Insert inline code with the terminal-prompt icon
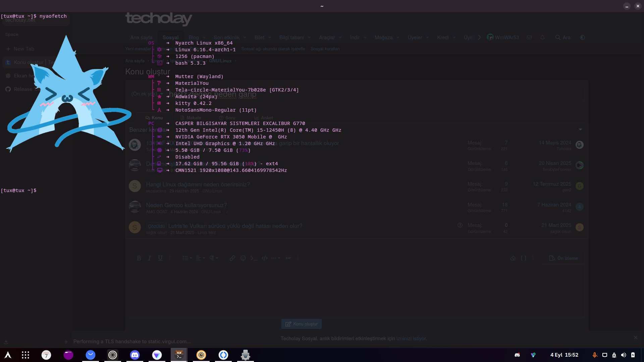This screenshot has width=644, height=362. pos(254,258)
